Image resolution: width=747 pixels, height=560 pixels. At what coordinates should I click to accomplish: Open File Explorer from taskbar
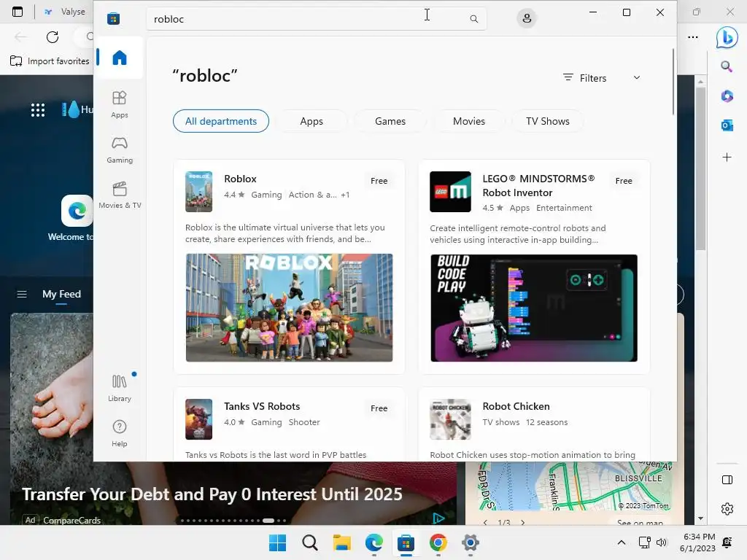341,542
